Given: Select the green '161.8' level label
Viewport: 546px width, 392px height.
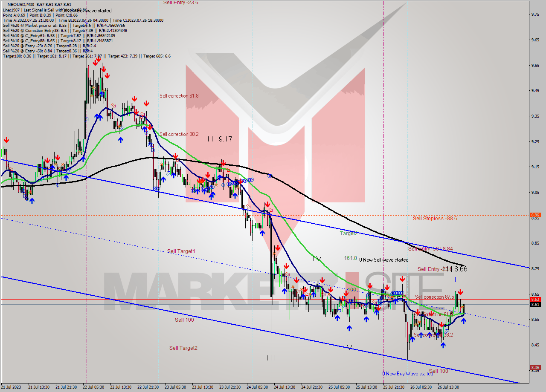Looking at the screenshot, I should (350, 258).
